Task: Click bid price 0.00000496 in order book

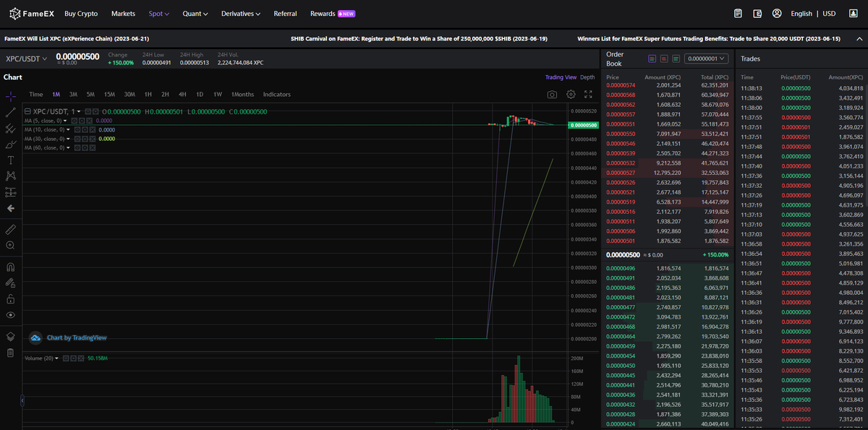Action: [621, 268]
